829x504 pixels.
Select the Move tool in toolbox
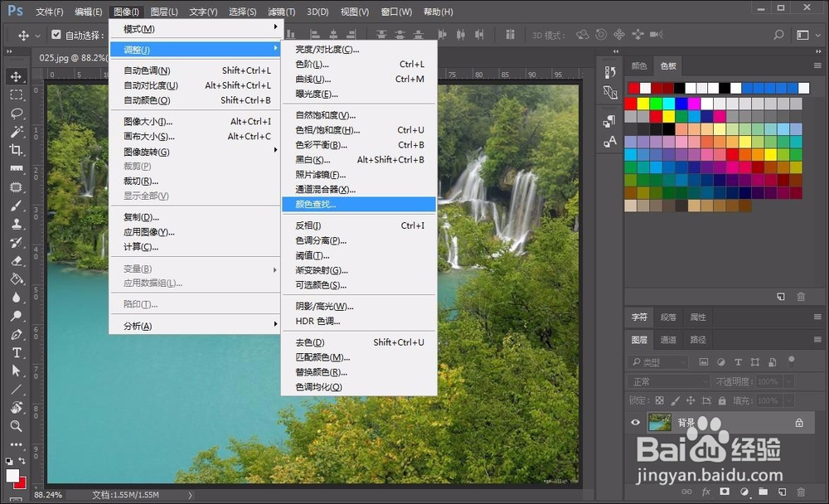pos(17,77)
